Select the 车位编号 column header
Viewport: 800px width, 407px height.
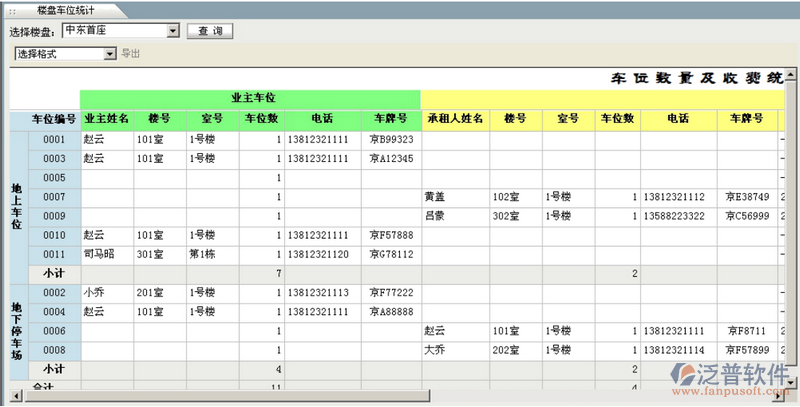53,119
